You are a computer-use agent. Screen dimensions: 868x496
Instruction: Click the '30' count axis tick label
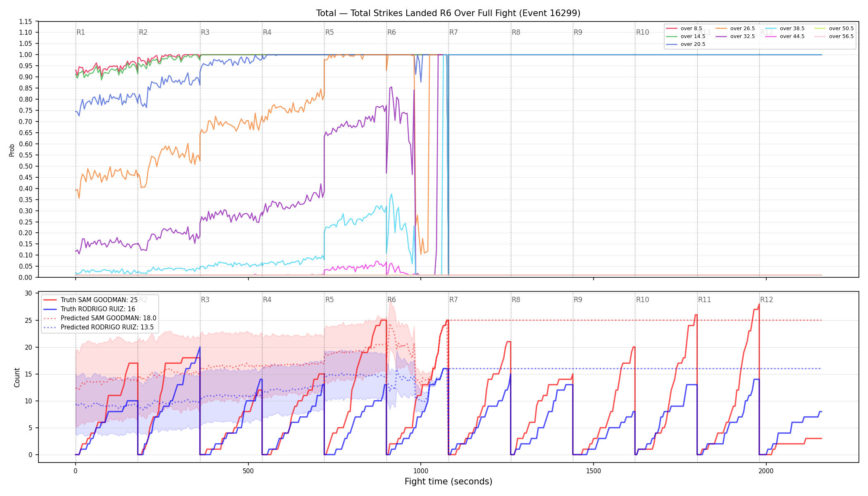click(x=29, y=293)
